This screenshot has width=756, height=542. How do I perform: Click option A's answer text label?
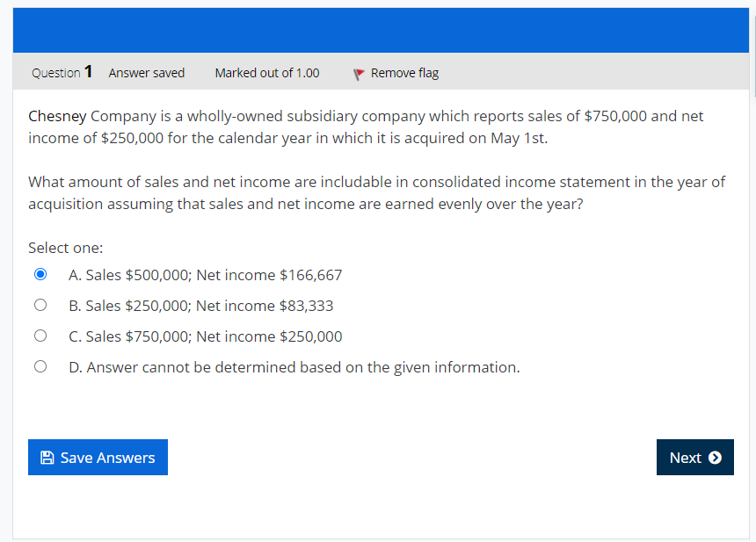click(x=205, y=274)
